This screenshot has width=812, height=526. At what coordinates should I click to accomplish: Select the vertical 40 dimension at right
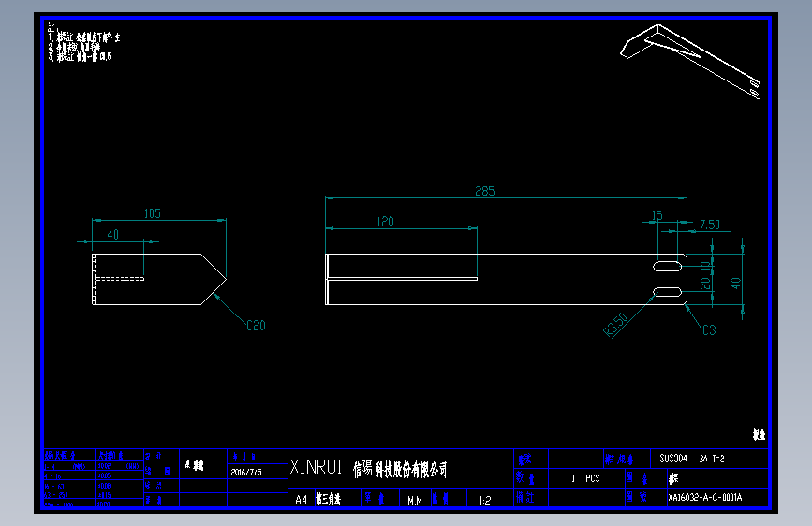click(735, 284)
